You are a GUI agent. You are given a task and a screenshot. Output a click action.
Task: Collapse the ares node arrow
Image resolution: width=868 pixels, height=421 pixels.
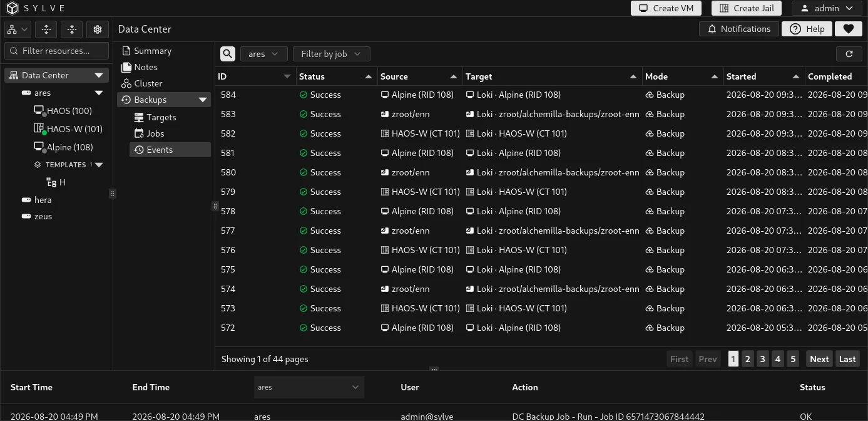point(99,93)
